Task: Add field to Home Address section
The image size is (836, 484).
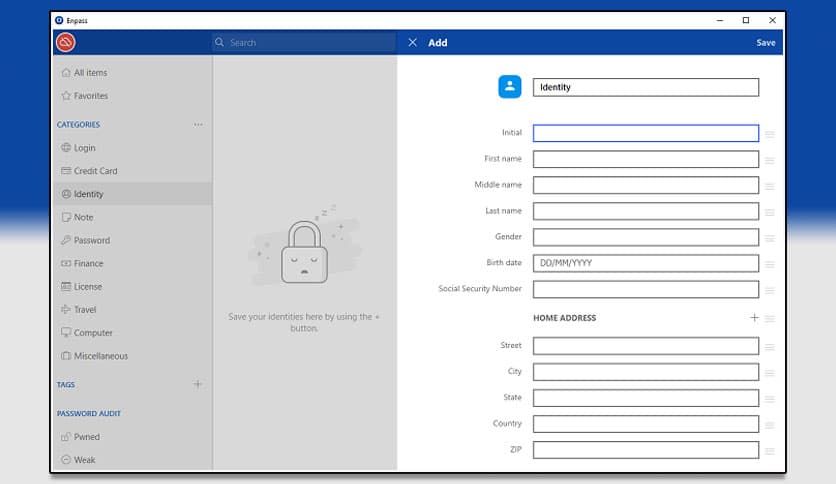Action: point(754,318)
